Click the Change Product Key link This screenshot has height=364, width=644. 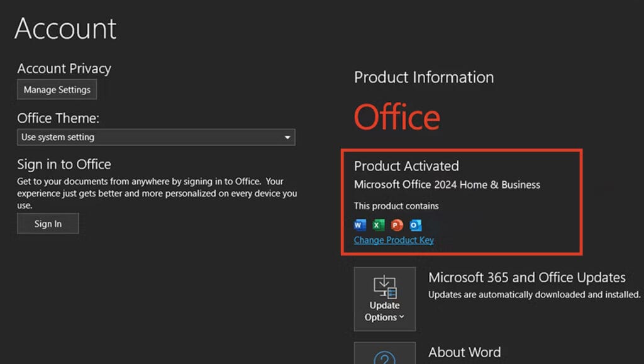pyautogui.click(x=394, y=240)
